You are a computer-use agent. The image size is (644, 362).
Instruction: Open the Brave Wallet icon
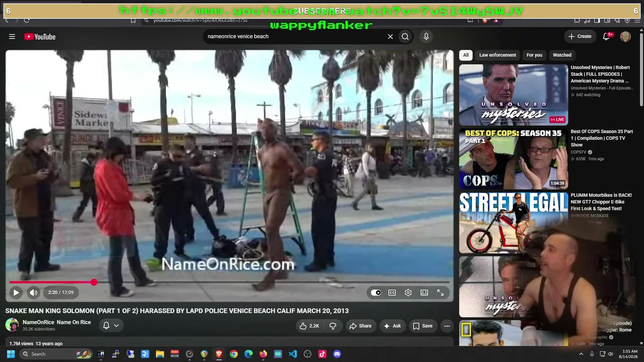click(x=607, y=20)
